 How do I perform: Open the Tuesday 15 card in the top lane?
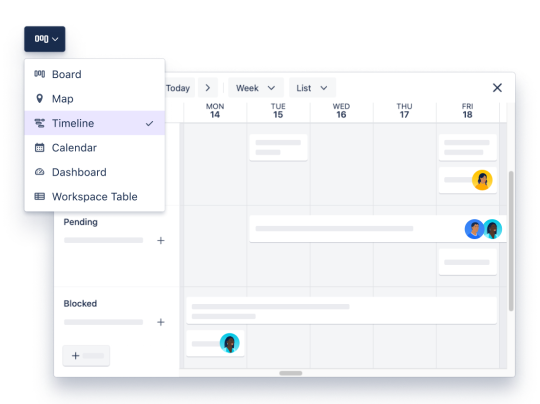(x=278, y=148)
